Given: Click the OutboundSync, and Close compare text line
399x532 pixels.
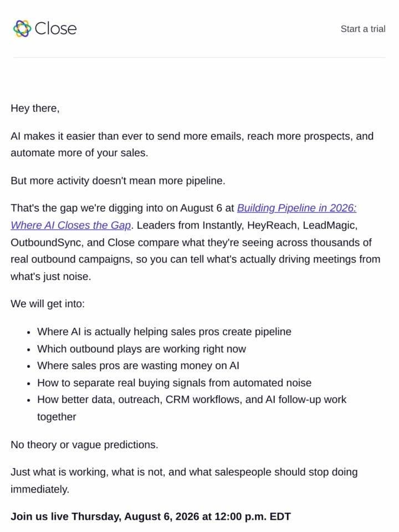Looking at the screenshot, I should point(191,243).
